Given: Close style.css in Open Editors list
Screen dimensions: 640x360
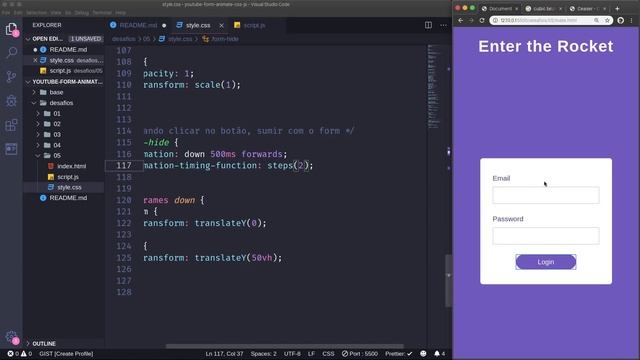Looking at the screenshot, I should (35, 60).
